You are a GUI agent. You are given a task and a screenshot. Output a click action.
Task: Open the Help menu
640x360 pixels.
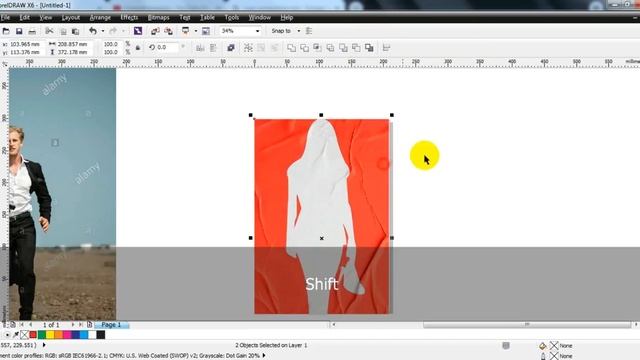[287, 18]
